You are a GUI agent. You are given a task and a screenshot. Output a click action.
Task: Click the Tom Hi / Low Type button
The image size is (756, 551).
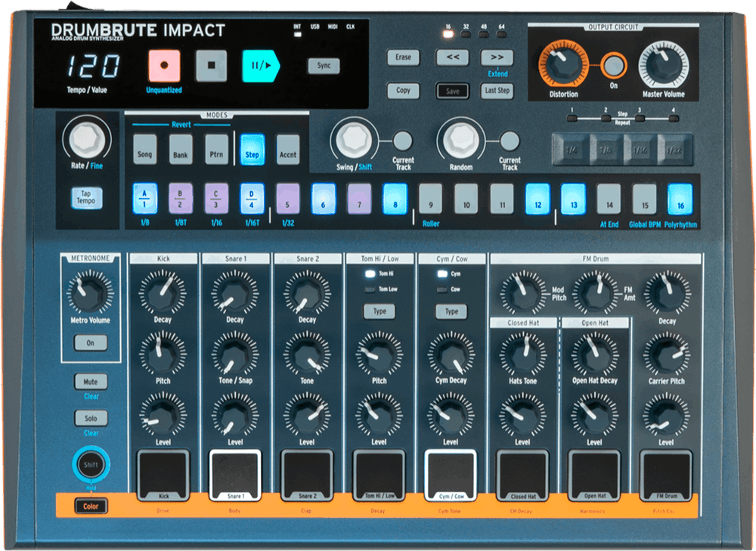click(x=379, y=311)
